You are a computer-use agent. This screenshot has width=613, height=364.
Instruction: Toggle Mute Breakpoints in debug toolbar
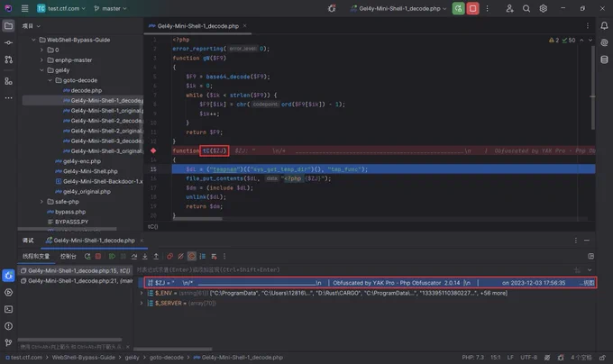pyautogui.click(x=180, y=256)
